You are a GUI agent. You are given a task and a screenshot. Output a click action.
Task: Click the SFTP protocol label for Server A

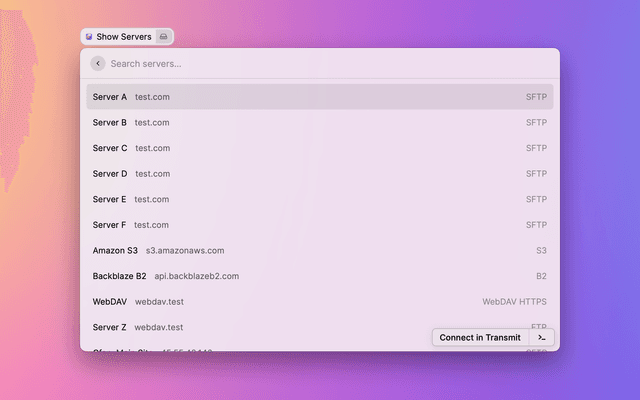coord(536,97)
